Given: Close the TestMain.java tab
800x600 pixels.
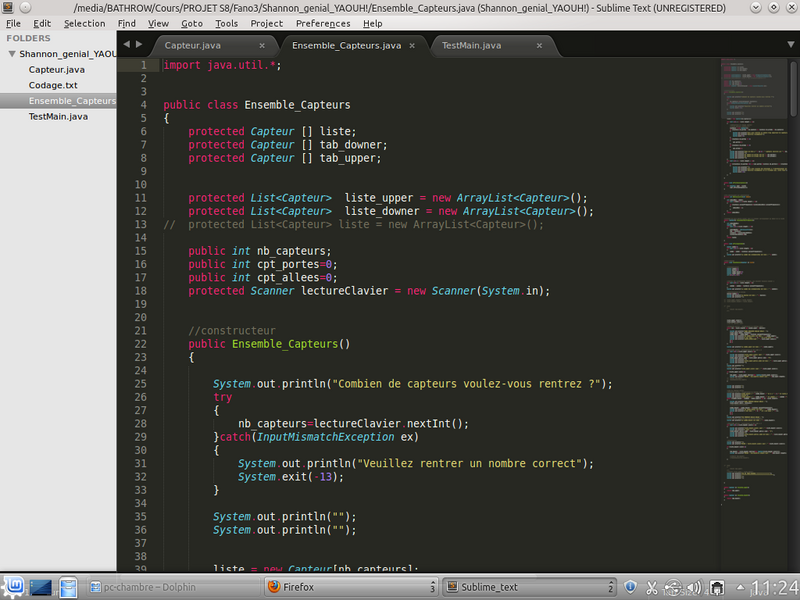Looking at the screenshot, I should (x=540, y=46).
